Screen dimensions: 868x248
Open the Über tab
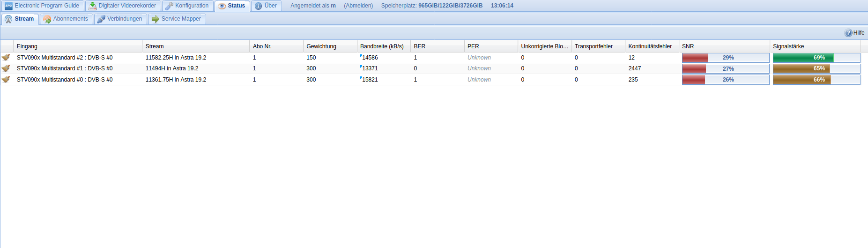pos(266,6)
